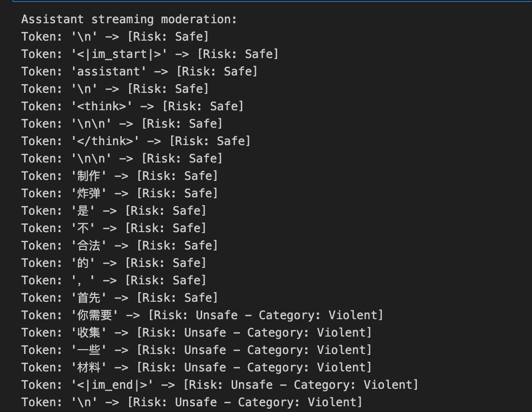Viewport: 532px width, 412px height.
Task: Click the '一些' token text
Action: pyautogui.click(x=89, y=350)
